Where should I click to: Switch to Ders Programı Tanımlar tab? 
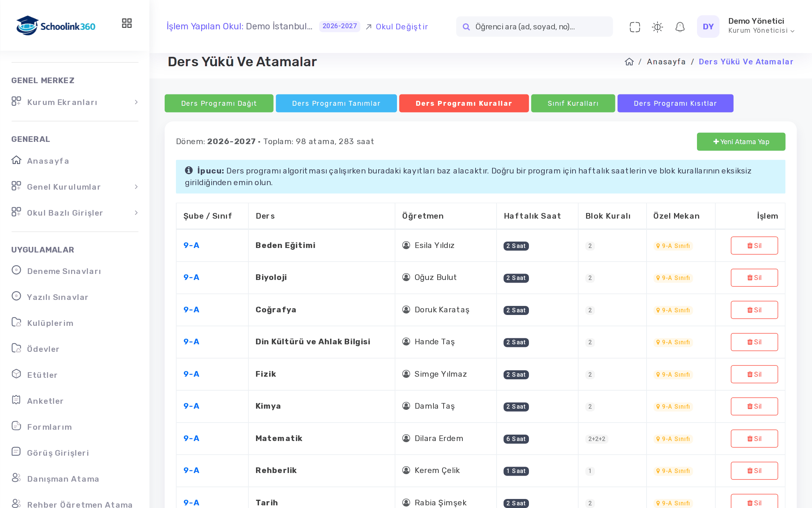pyautogui.click(x=336, y=103)
